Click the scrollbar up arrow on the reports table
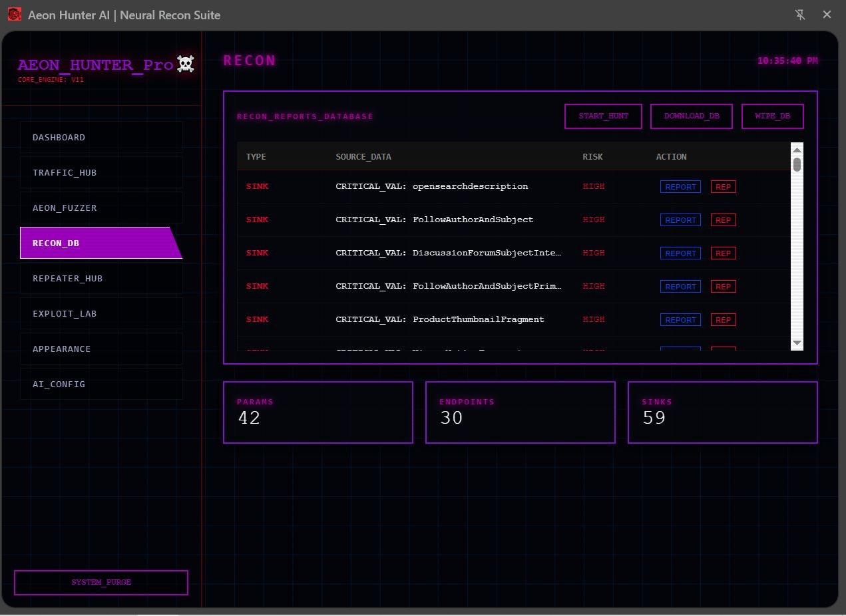Viewport: 846px width, 616px height. click(797, 149)
